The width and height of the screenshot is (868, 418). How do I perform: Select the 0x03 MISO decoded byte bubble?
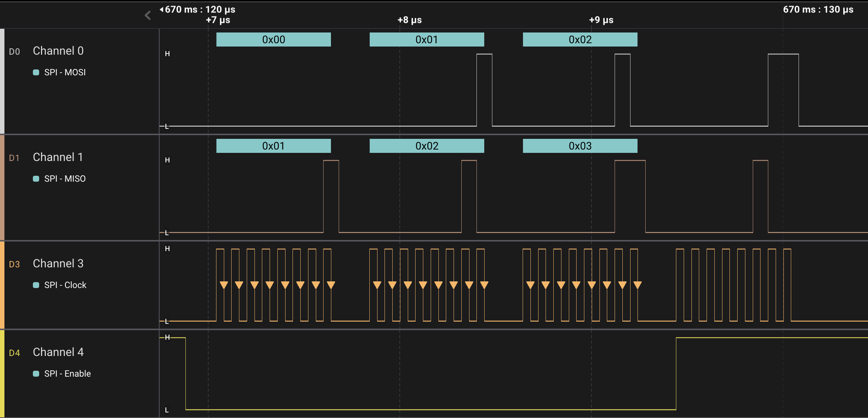click(580, 146)
